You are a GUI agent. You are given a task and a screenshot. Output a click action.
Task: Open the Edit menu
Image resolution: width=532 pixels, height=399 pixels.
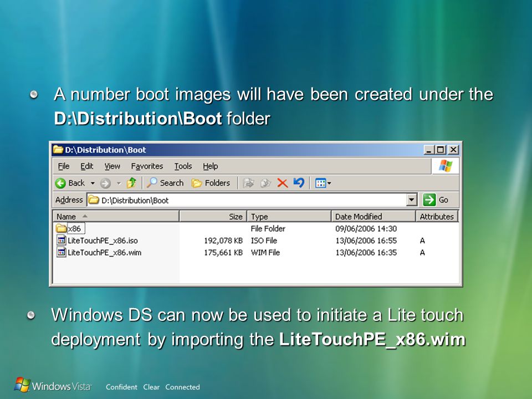point(86,166)
